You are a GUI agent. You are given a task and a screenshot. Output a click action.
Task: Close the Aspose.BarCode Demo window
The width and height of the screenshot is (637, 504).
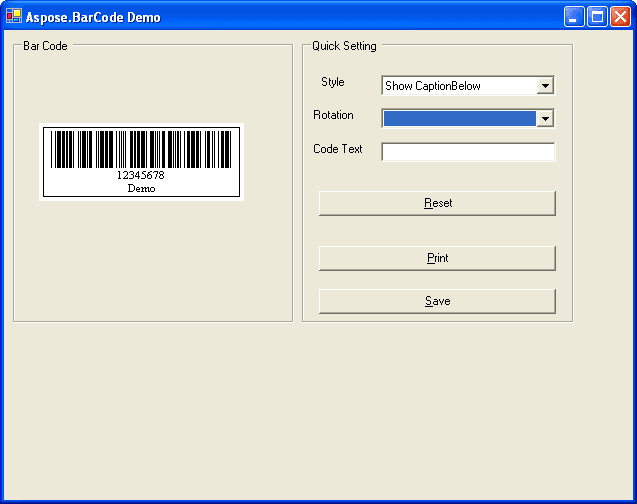tap(620, 17)
